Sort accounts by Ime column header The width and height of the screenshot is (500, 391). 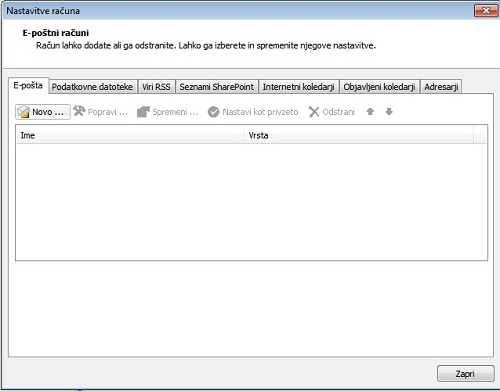tap(130, 135)
